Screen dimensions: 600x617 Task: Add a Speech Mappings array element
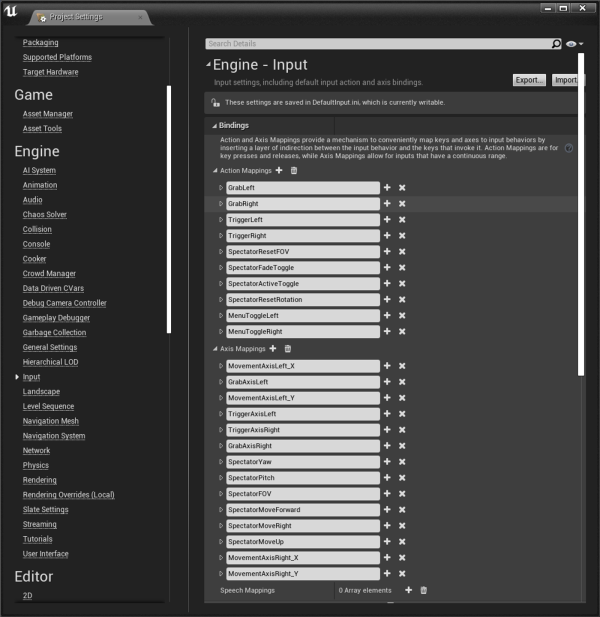[408, 590]
